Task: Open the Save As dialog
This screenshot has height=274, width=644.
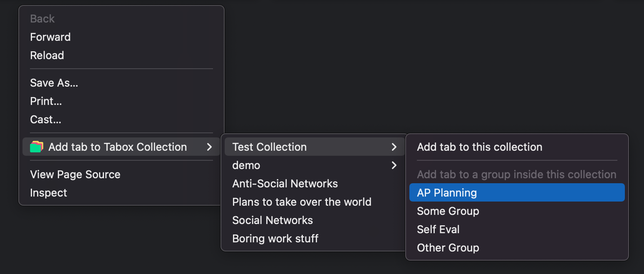Action: pos(54,82)
